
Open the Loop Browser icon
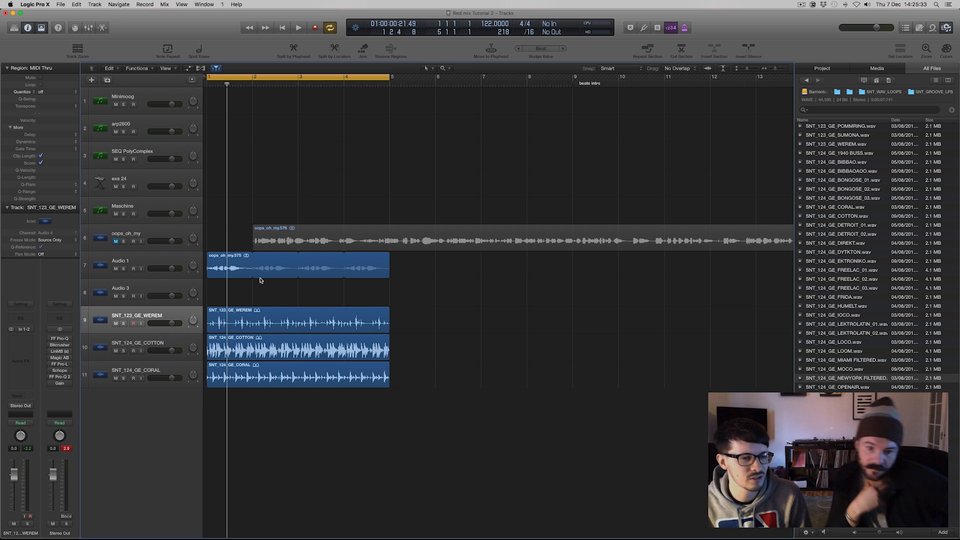(932, 28)
